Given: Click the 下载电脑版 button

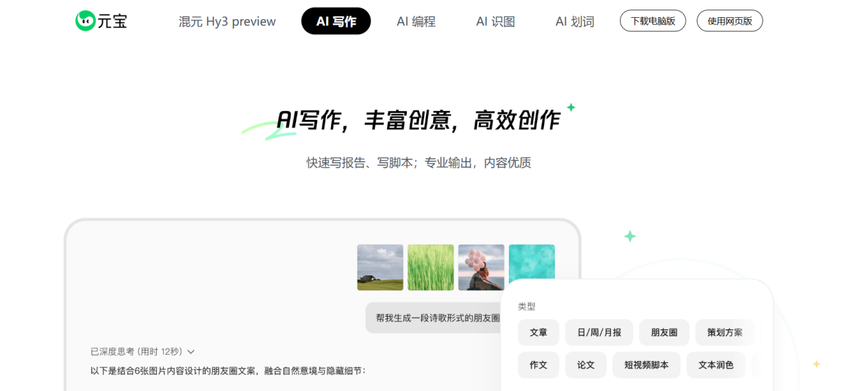Looking at the screenshot, I should coord(653,21).
